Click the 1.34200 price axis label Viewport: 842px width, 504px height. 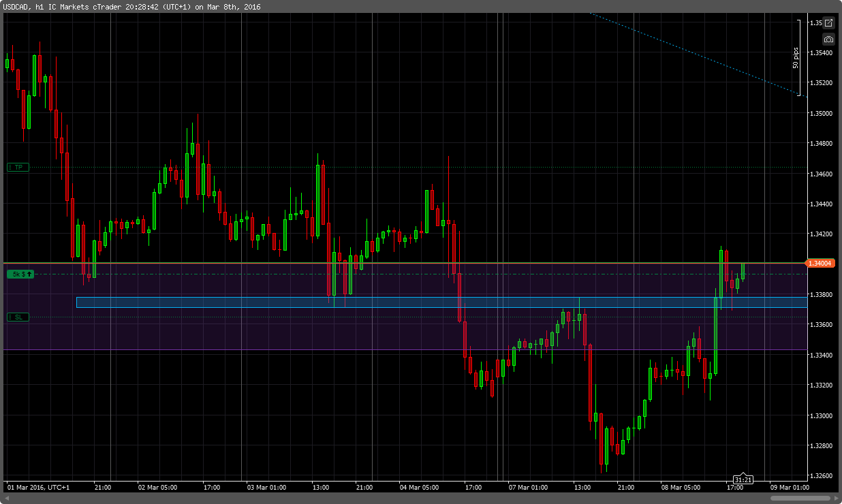point(822,234)
